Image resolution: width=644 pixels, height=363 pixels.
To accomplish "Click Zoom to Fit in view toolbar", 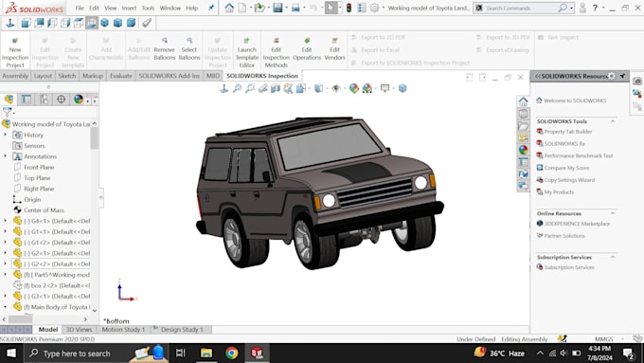I will 237,88.
